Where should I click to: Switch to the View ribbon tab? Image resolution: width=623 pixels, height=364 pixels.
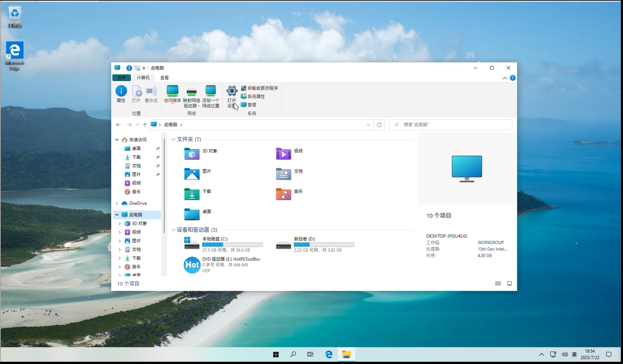click(x=164, y=78)
